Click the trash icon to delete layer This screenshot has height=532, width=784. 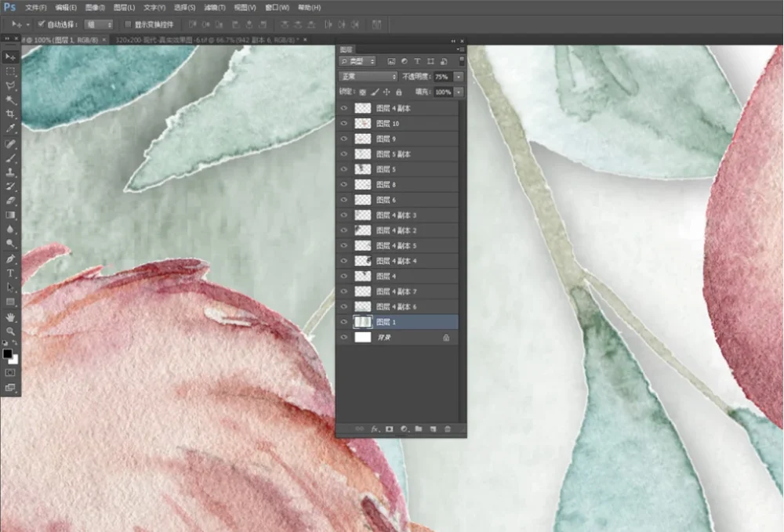pyautogui.click(x=448, y=429)
